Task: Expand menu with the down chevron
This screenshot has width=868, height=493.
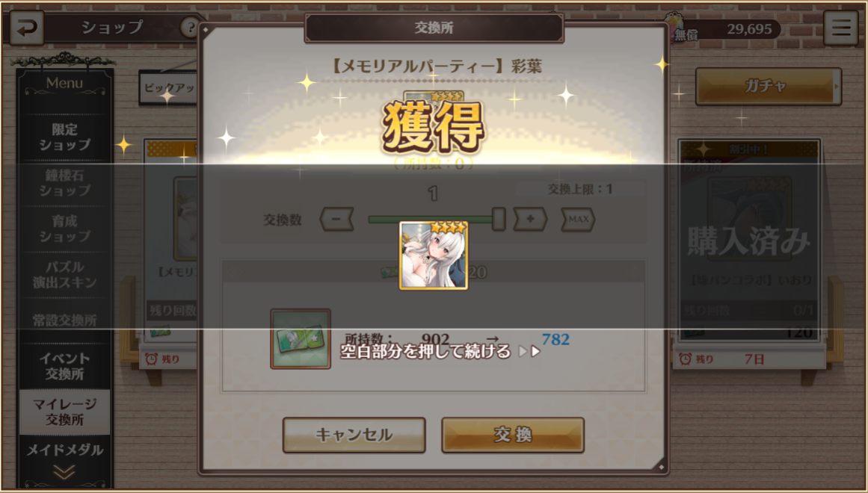Action: [64, 472]
